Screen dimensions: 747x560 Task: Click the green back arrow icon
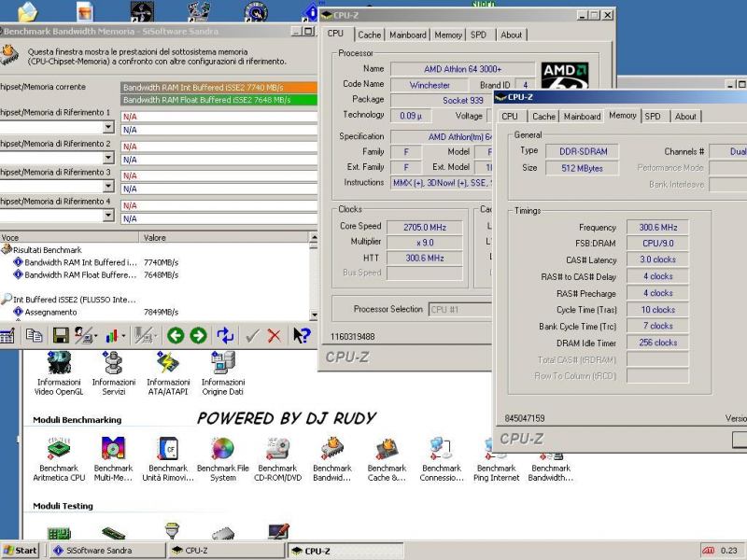(x=176, y=335)
